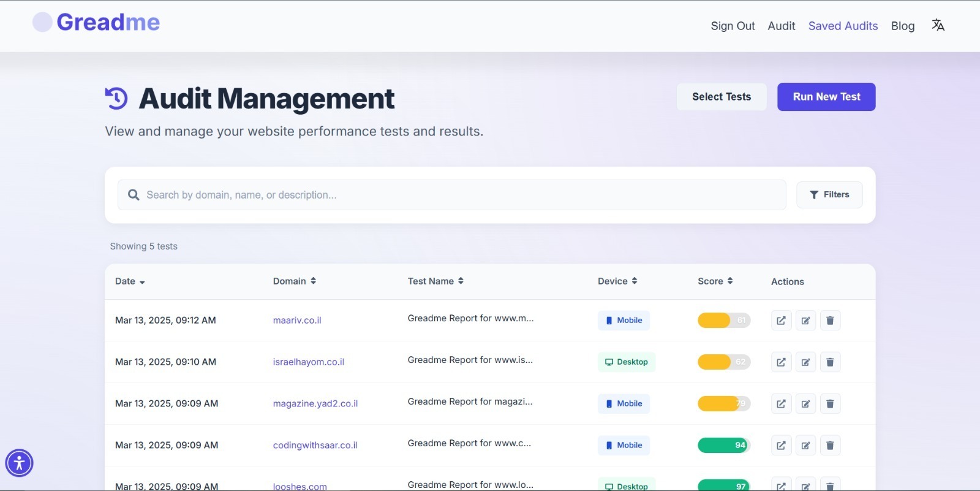
Task: Open the codingwithsaar.co.il domain link
Action: point(315,446)
